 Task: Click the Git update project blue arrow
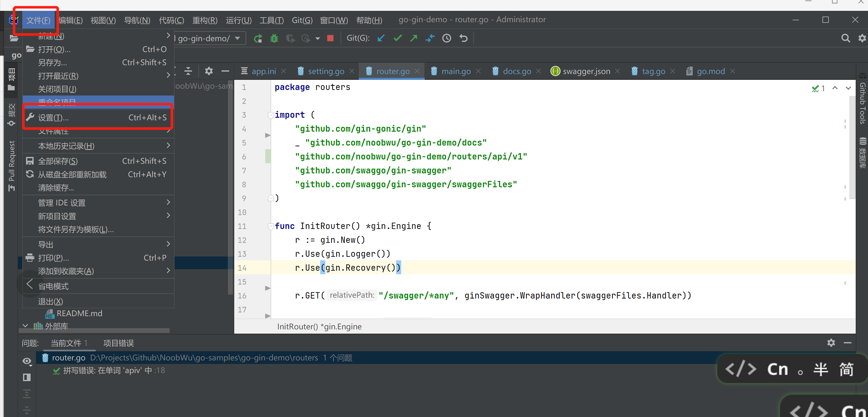coord(381,38)
